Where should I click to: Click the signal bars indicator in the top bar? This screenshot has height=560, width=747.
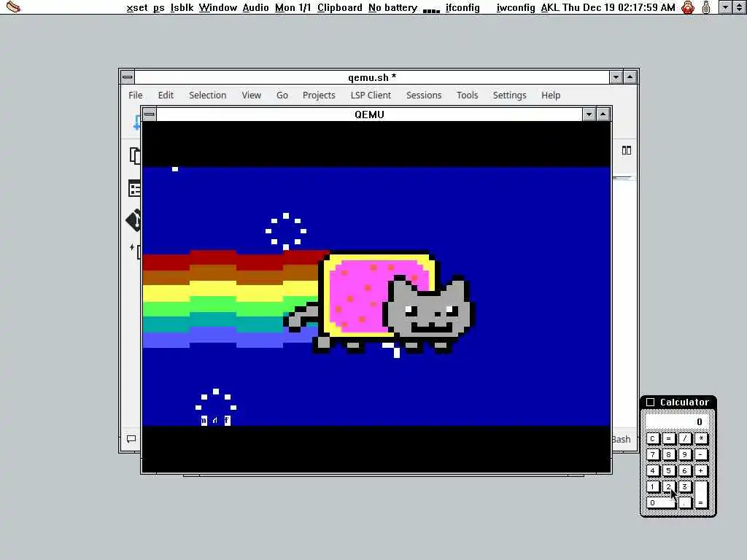point(431,9)
